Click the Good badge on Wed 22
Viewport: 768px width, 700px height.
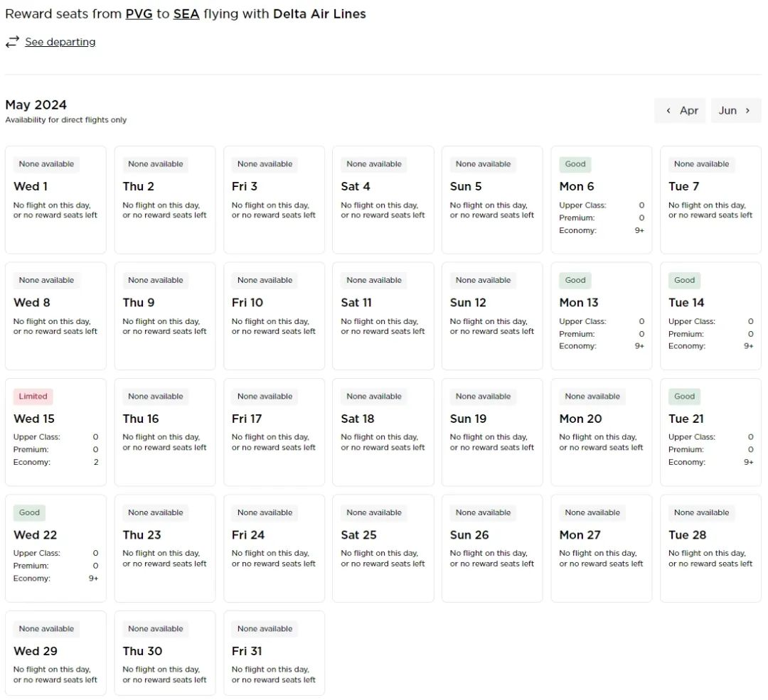tap(29, 512)
